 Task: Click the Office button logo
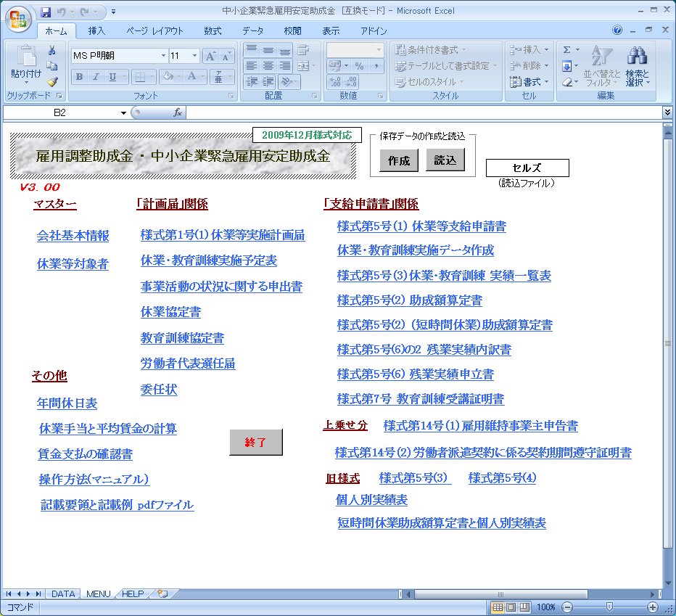[18, 18]
